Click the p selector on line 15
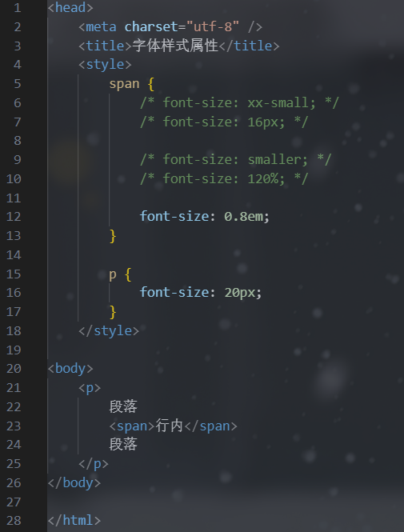The width and height of the screenshot is (404, 532). (113, 275)
